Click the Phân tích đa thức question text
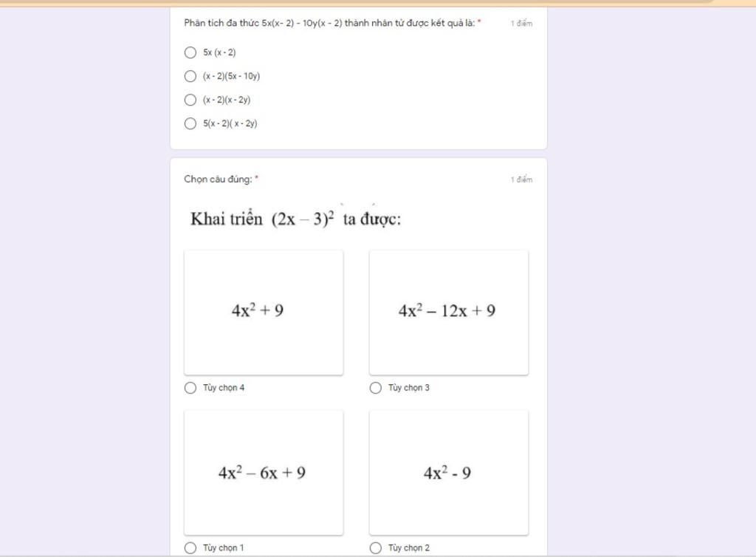This screenshot has width=756, height=557. point(329,23)
